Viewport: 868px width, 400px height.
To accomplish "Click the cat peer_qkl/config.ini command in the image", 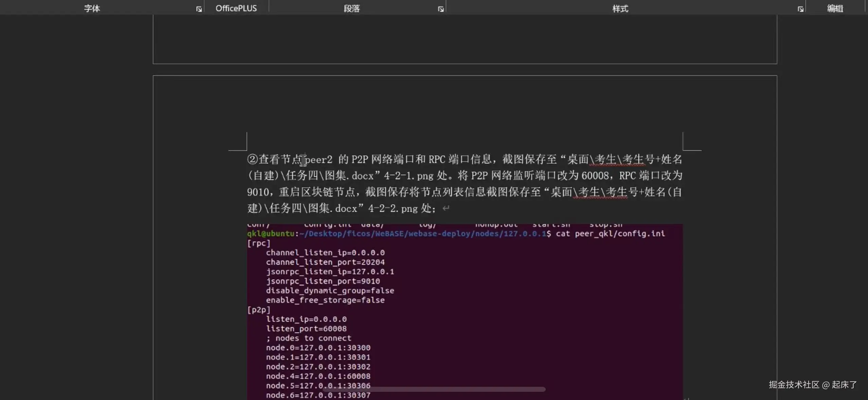I will pyautogui.click(x=610, y=234).
